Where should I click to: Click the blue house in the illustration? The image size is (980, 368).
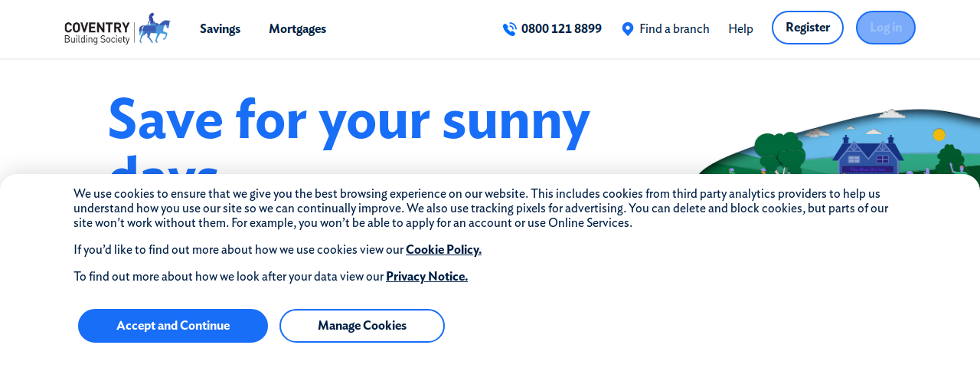point(867,155)
